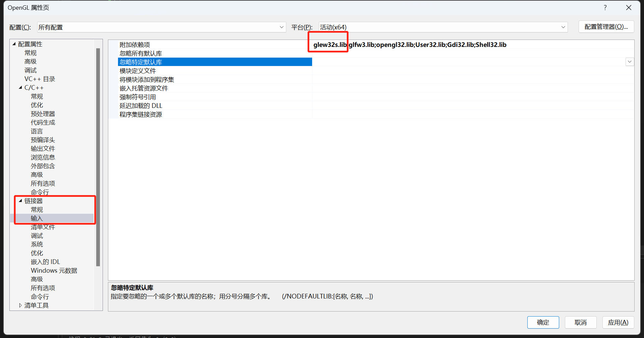Click the glew32s.lib dependencies value field
644x338 pixels.
pos(473,45)
